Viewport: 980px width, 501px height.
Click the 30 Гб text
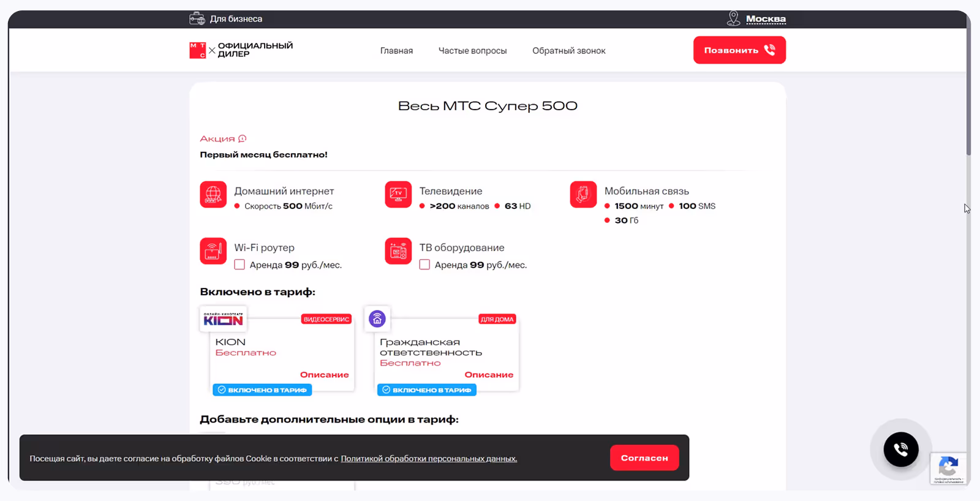(626, 220)
